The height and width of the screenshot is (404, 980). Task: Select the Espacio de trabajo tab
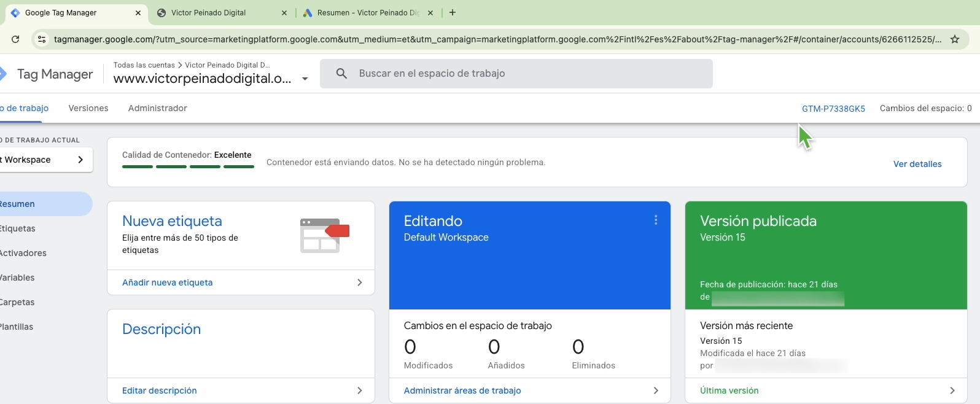click(25, 108)
